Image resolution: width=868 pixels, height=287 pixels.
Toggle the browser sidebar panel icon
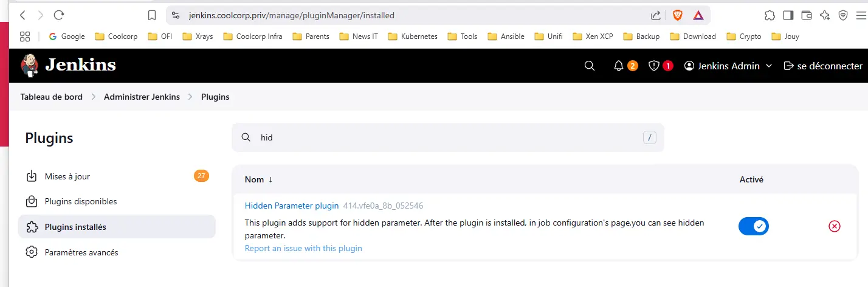[788, 15]
